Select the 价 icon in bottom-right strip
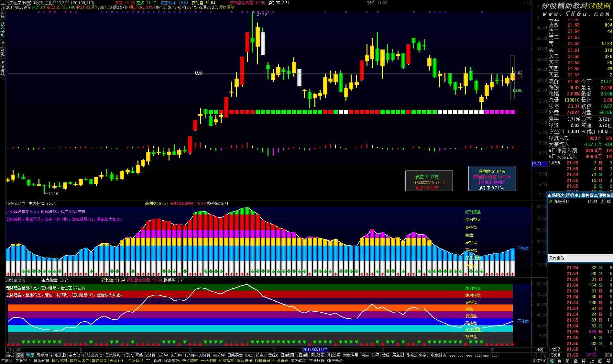The image size is (613, 364). pyautogui.click(x=560, y=361)
